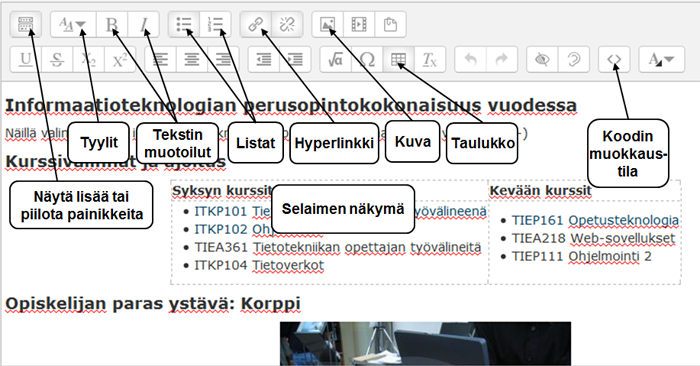Viewport: 700px width, 366px height.
Task: Toggle italic formatting
Action: pyautogui.click(x=143, y=24)
